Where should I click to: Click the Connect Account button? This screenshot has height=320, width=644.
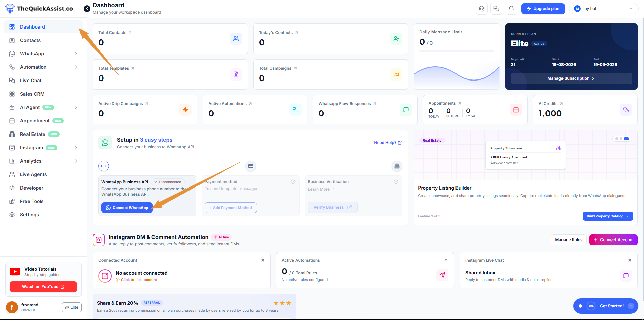(613, 240)
